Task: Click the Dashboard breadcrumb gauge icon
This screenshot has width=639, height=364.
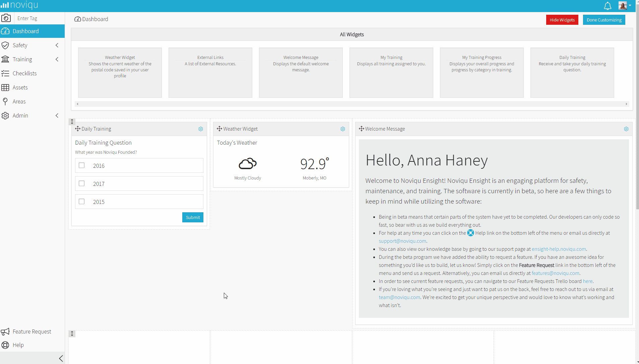Action: click(x=78, y=19)
